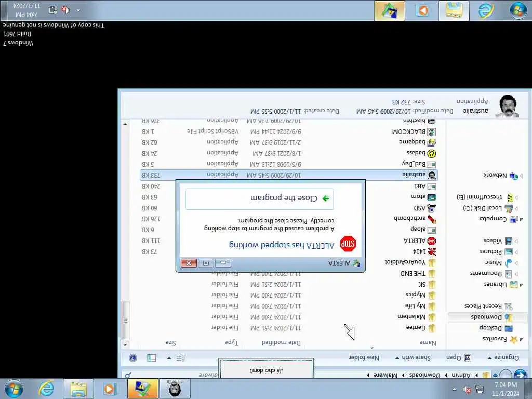Click the australie portrait thumbnail in details pane
The image size is (532, 399).
coord(507,106)
